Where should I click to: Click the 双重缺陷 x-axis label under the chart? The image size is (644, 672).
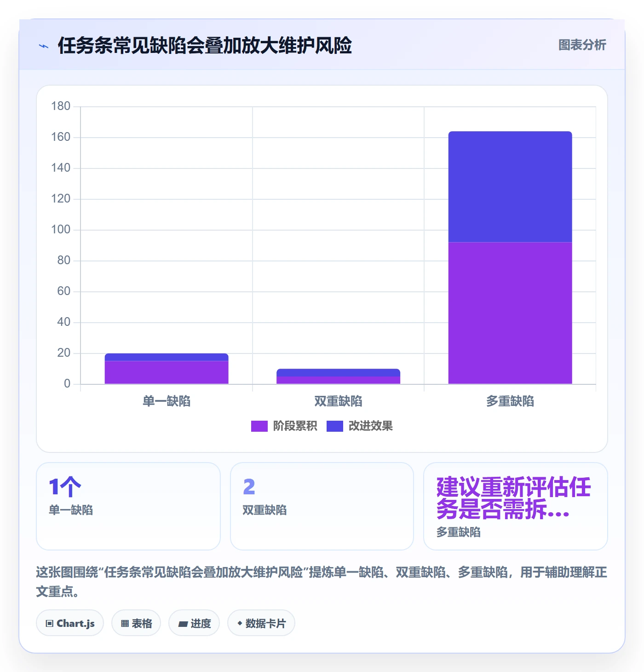point(338,401)
